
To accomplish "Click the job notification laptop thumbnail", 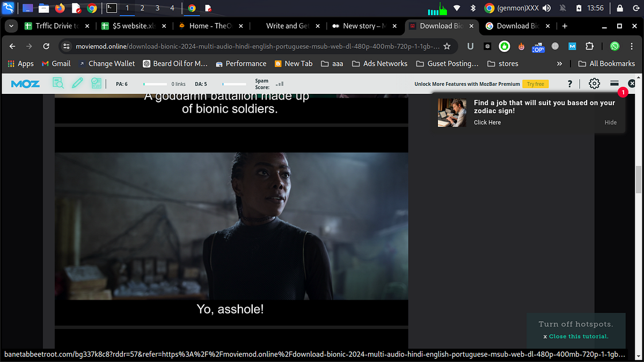I will click(451, 113).
